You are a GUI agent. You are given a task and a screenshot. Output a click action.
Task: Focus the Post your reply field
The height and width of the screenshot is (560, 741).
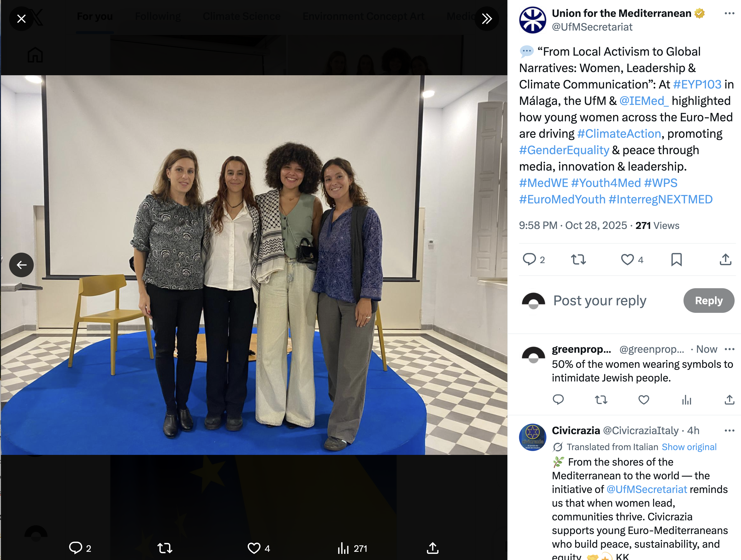point(600,301)
